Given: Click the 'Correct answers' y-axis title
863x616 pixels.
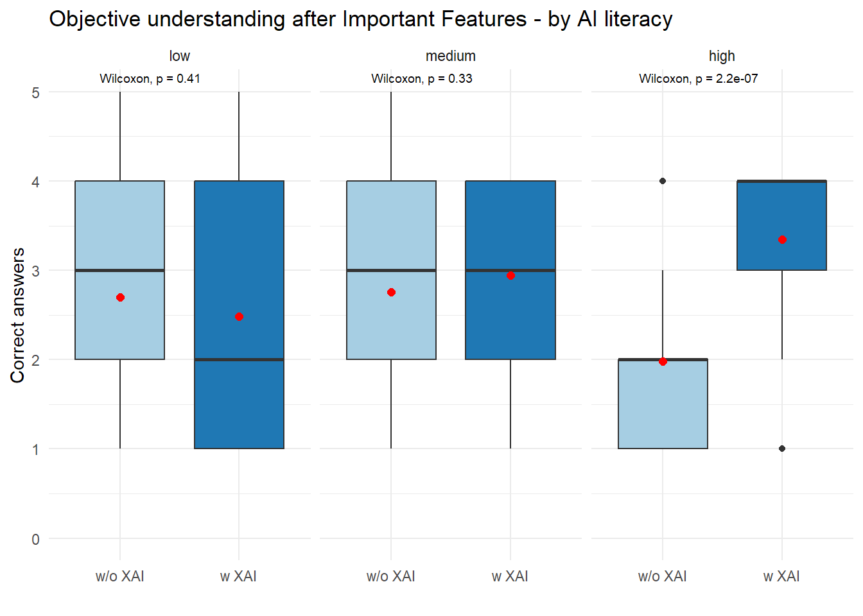Looking at the screenshot, I should [18, 315].
